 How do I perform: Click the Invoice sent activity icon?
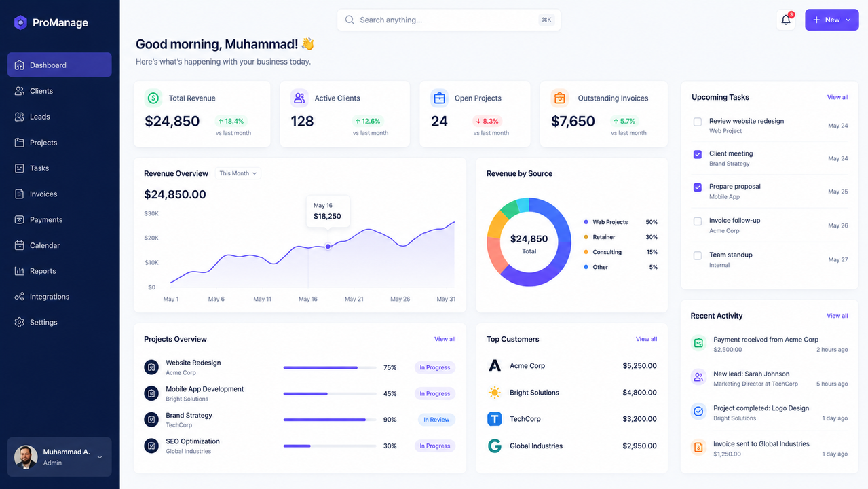[x=698, y=448]
